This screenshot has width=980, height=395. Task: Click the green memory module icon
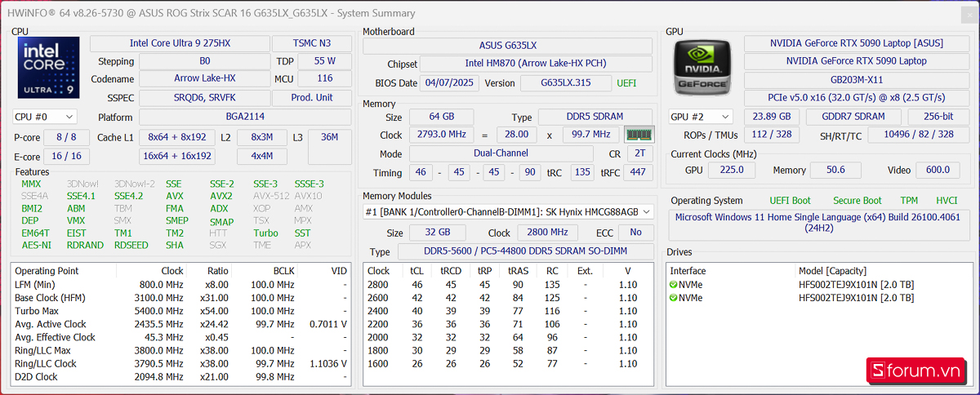[639, 135]
